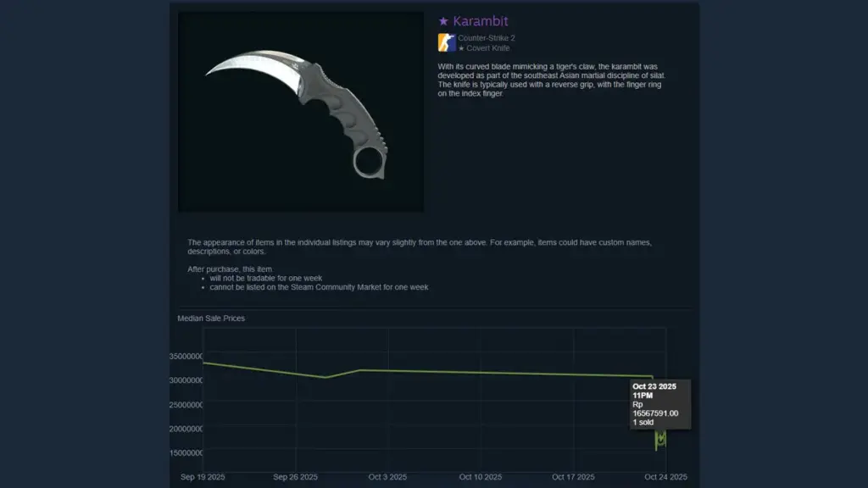The image size is (868, 488).
Task: Click the purple star beside Karambit
Action: [443, 21]
